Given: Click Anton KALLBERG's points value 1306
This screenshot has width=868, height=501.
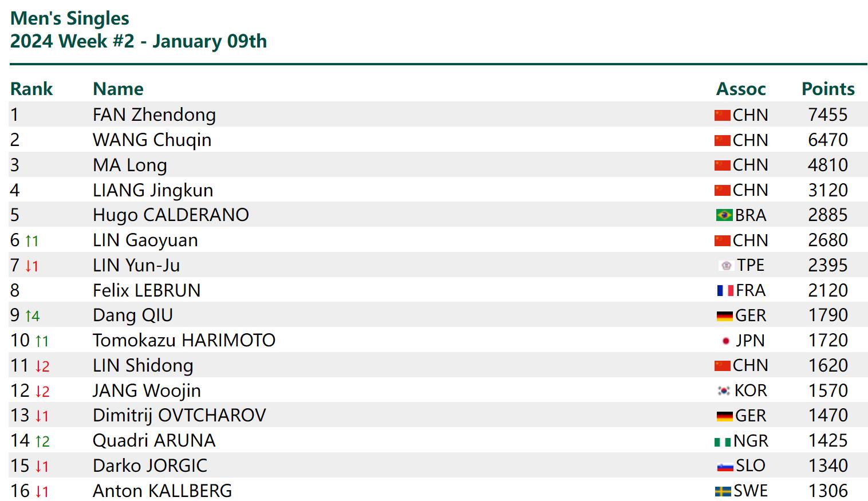Looking at the screenshot, I should pos(828,491).
